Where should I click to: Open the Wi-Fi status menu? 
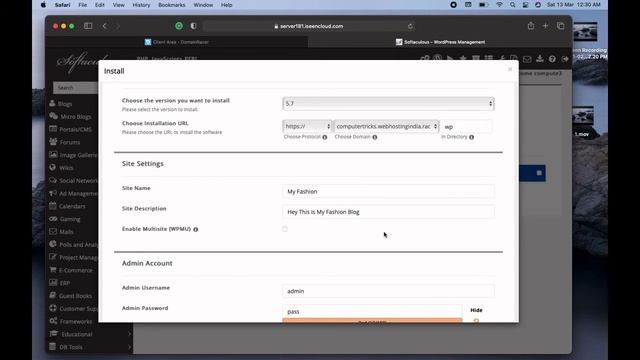tap(499, 5)
